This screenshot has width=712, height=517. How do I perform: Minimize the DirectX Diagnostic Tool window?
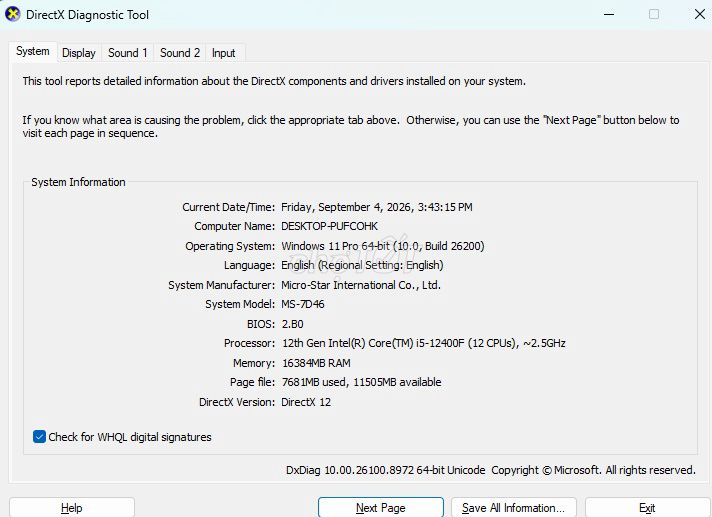click(x=609, y=15)
